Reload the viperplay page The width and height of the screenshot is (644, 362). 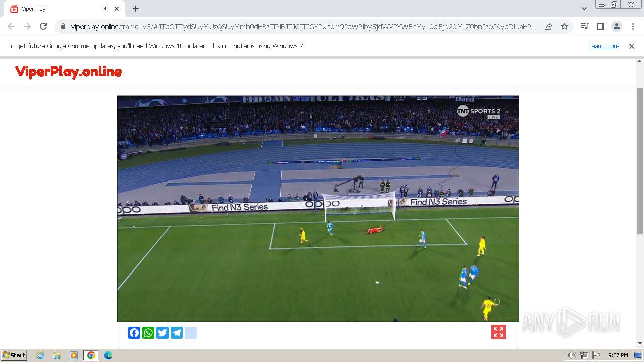tap(43, 26)
